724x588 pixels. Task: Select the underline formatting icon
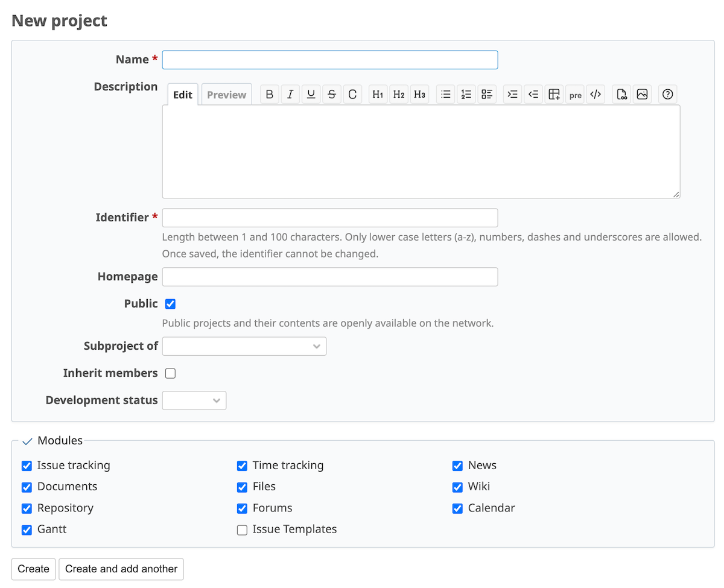click(x=311, y=94)
